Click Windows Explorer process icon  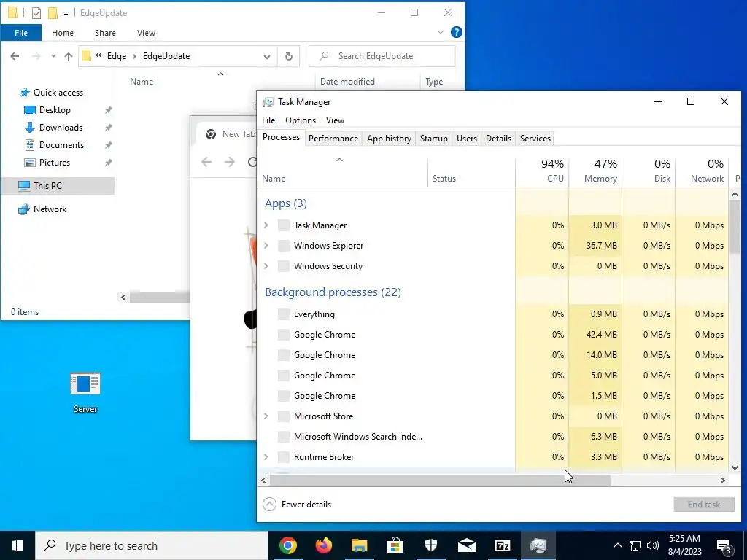(284, 246)
